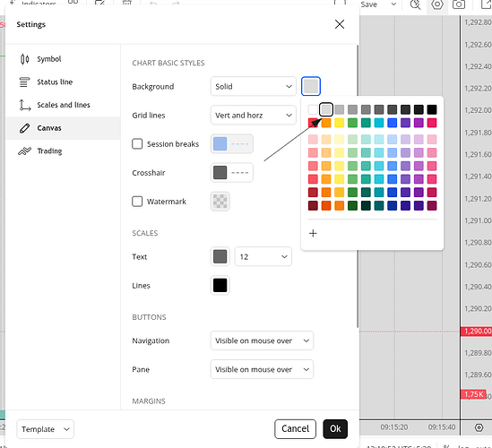The width and height of the screenshot is (492, 448).
Task: Open the Watermark color swatch
Action: pos(220,202)
